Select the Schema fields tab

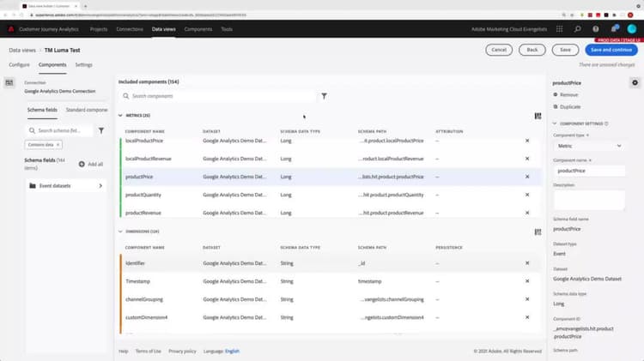42,110
